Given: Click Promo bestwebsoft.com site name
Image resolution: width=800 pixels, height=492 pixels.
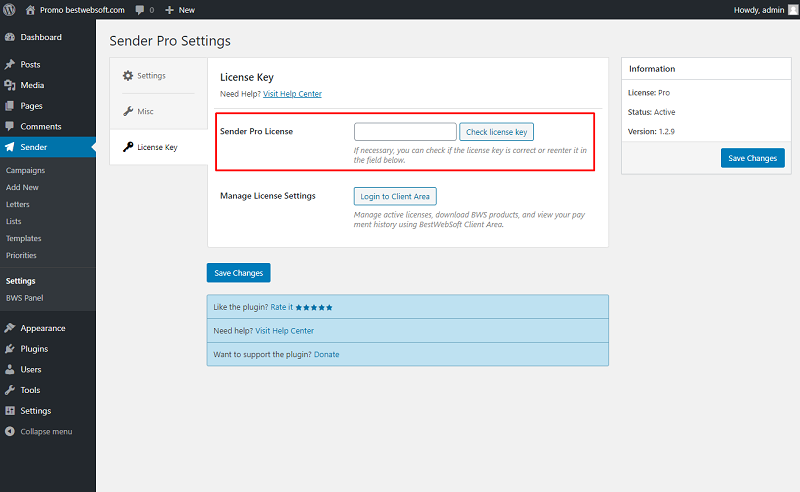Looking at the screenshot, I should [x=82, y=10].
